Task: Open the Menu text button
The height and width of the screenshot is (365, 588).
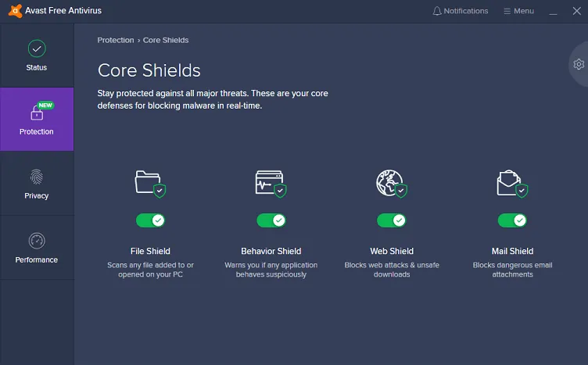Action: click(524, 11)
